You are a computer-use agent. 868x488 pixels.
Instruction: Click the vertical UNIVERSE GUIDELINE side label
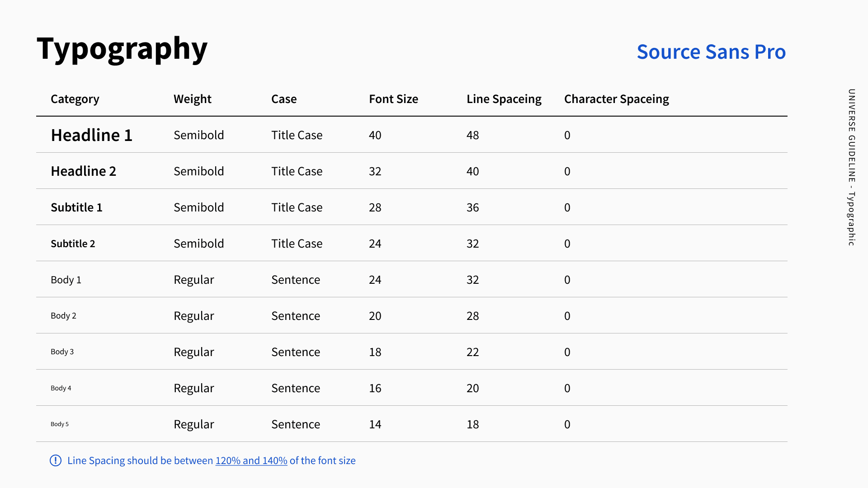(x=851, y=167)
